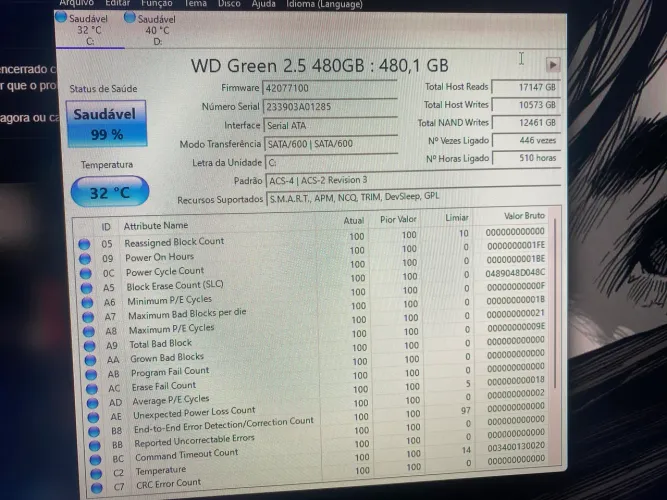667x500 pixels.
Task: Click the status icon for Reassigned Block Count
Action: click(x=84, y=244)
